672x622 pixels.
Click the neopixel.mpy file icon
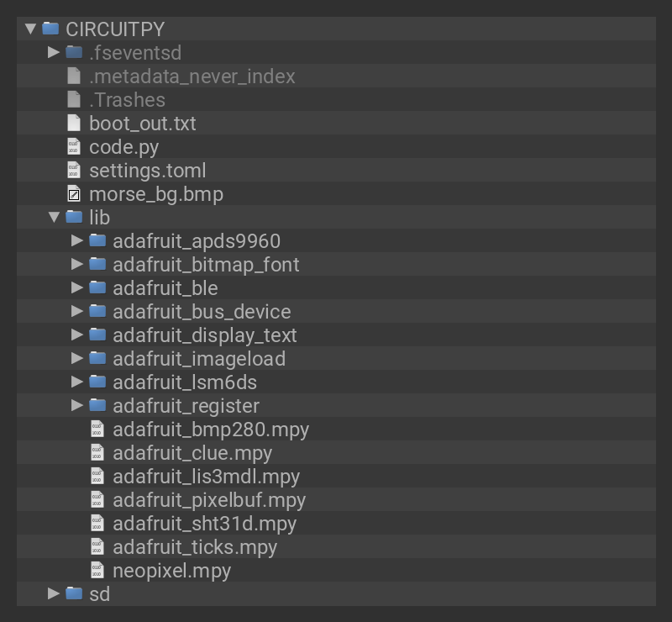97,571
